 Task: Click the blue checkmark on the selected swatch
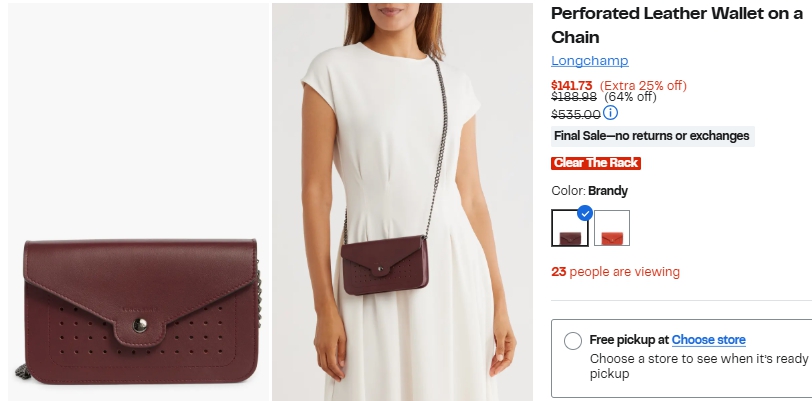tap(585, 212)
